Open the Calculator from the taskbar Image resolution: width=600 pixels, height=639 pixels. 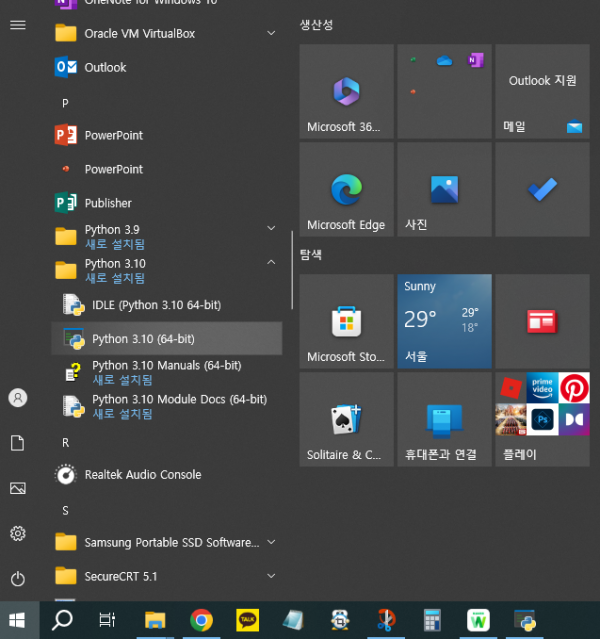click(x=432, y=620)
